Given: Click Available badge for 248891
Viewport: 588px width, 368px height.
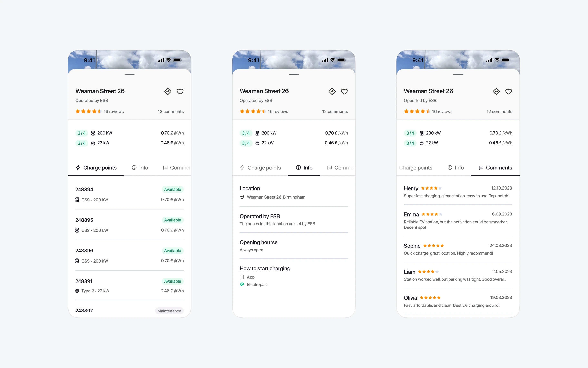Looking at the screenshot, I should 173,281.
